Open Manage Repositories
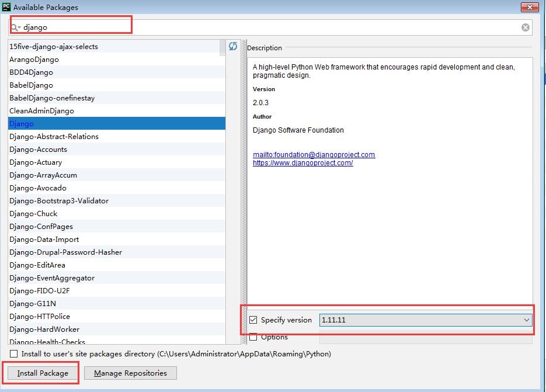546x392 pixels. 130,373
